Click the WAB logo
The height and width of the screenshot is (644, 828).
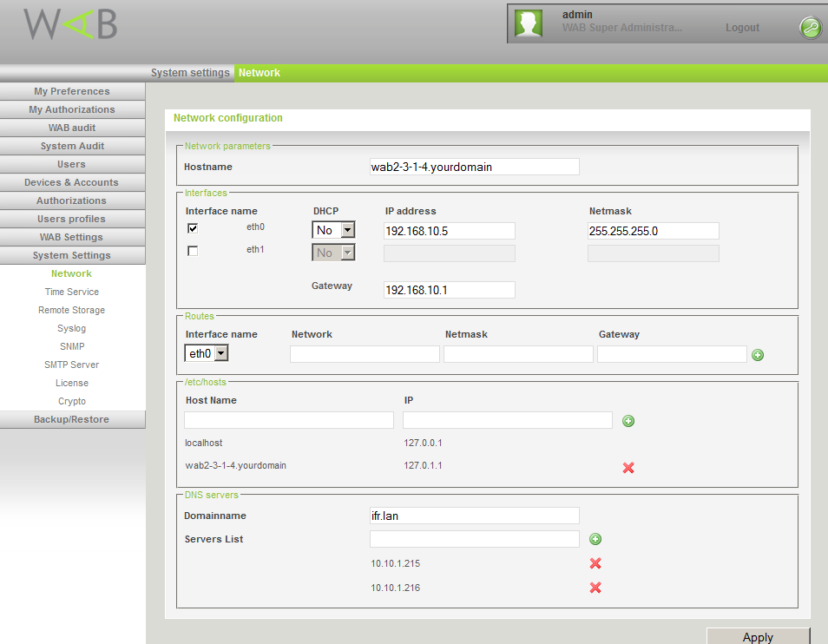[x=71, y=24]
